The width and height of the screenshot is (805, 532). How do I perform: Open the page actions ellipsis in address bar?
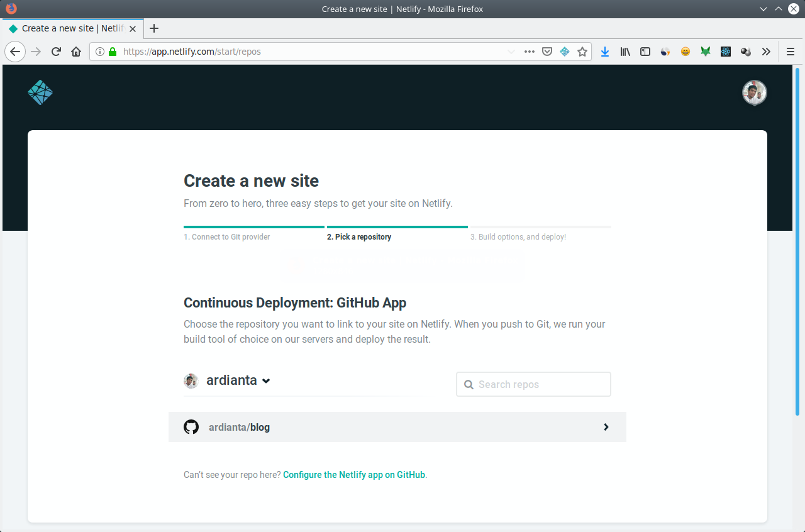tap(529, 51)
